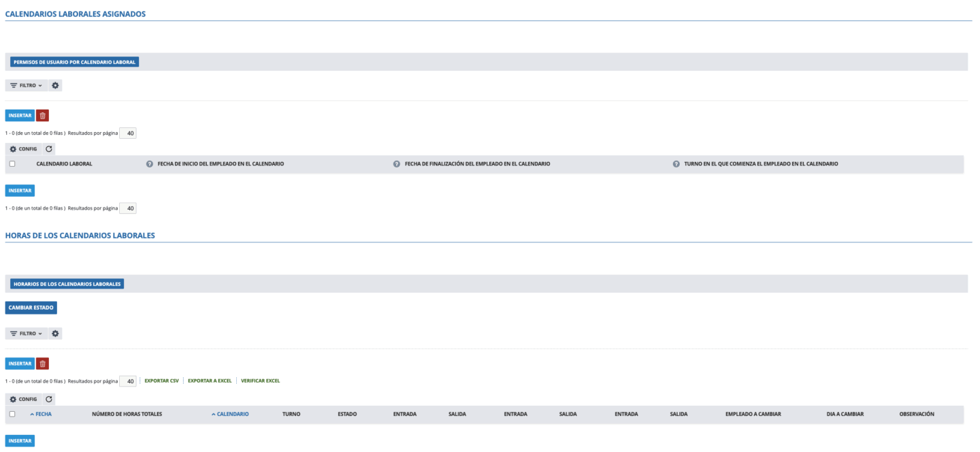
Task: Click the red trash icon under Calendarios Laborales Asignados
Action: (42, 116)
